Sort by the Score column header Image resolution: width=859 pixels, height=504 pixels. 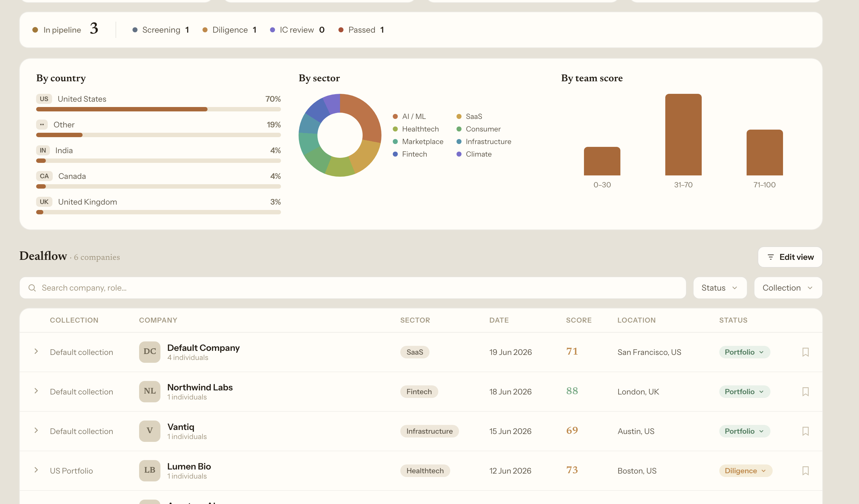click(x=578, y=320)
